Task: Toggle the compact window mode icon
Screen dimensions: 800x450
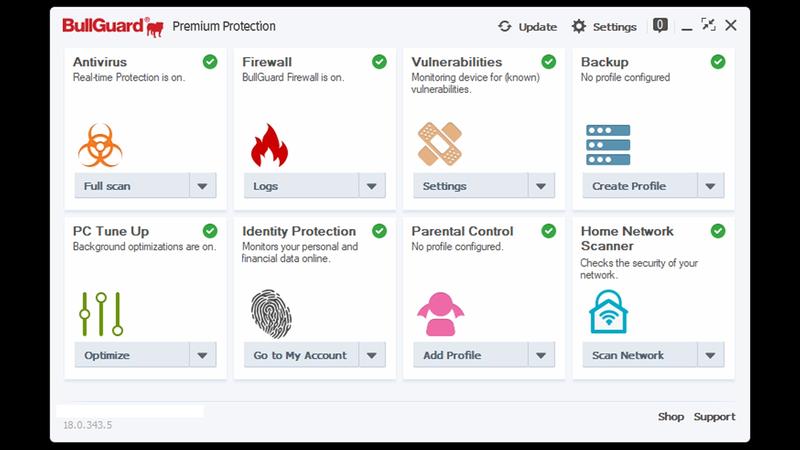Action: point(708,24)
